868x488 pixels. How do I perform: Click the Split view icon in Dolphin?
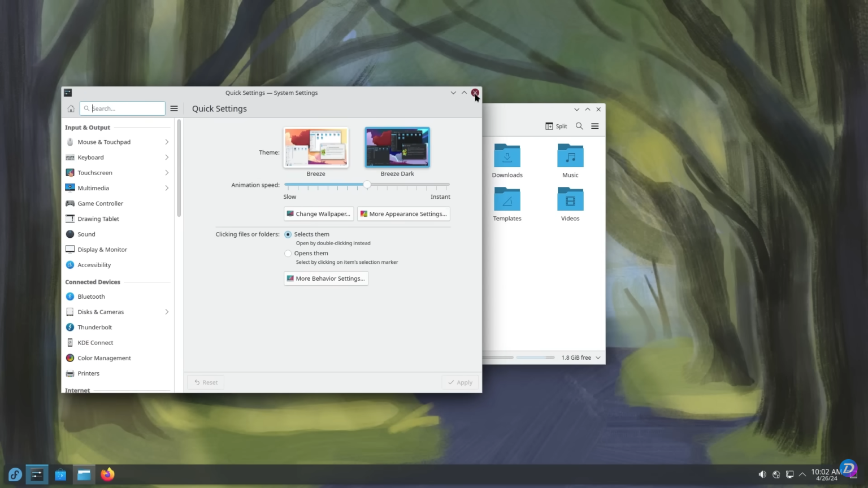coord(555,126)
